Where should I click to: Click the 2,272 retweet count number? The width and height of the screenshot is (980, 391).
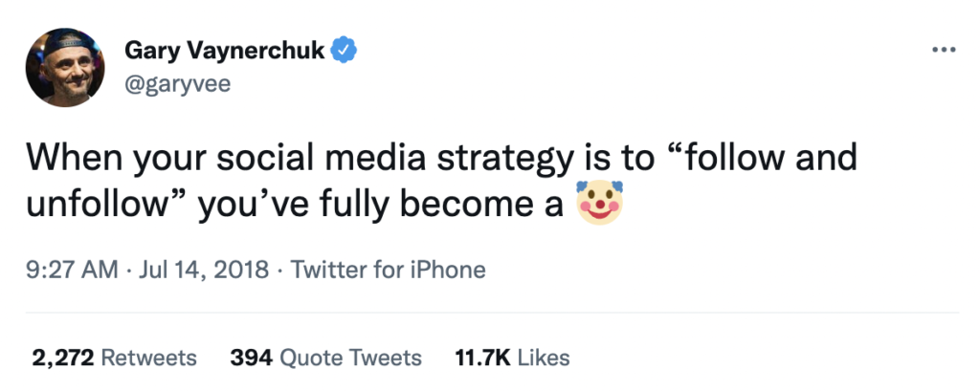[x=62, y=358]
